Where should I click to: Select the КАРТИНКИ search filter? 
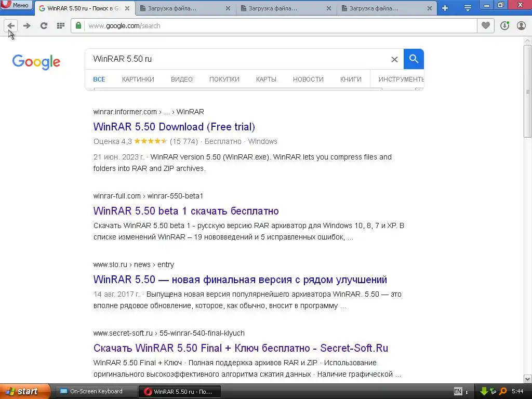tap(138, 79)
